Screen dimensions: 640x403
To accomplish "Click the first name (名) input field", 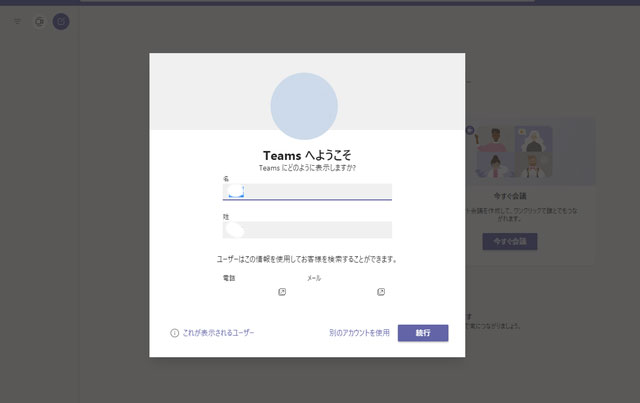I will [307, 191].
